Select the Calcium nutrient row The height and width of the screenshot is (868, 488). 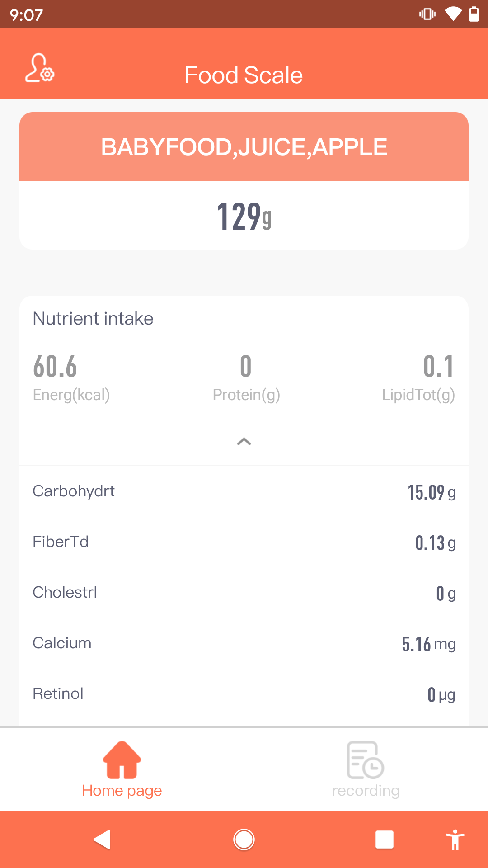pyautogui.click(x=244, y=643)
